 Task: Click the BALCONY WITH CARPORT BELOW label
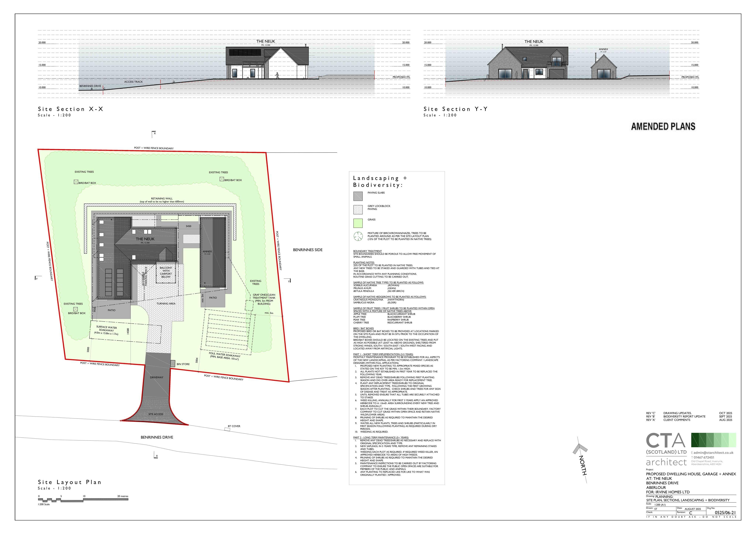pos(166,272)
